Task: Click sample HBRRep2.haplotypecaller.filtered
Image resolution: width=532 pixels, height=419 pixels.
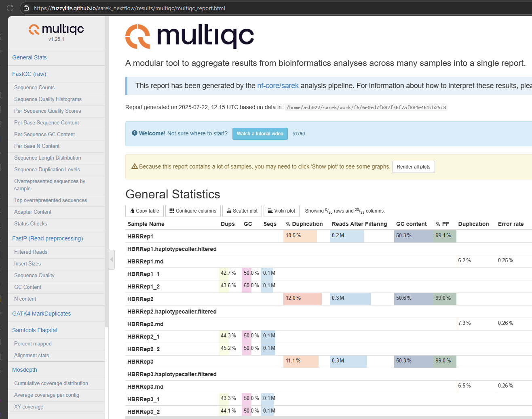Action: 172,312
